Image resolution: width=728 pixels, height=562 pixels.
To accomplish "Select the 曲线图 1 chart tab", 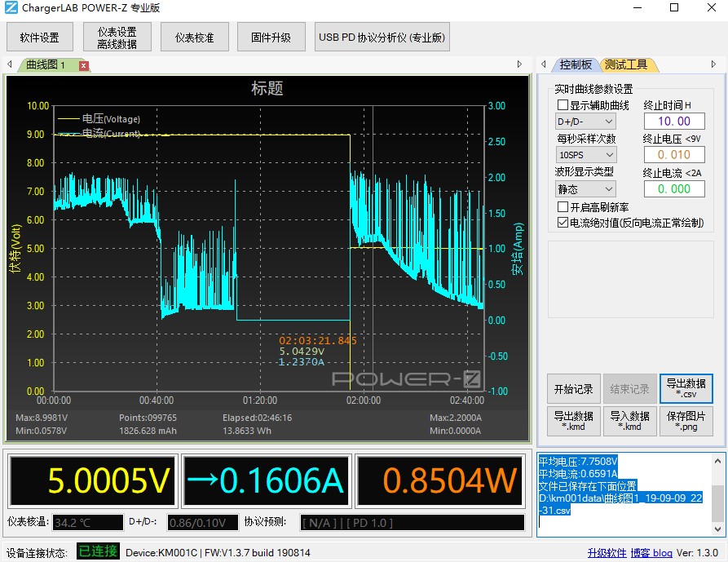I will tap(46, 65).
